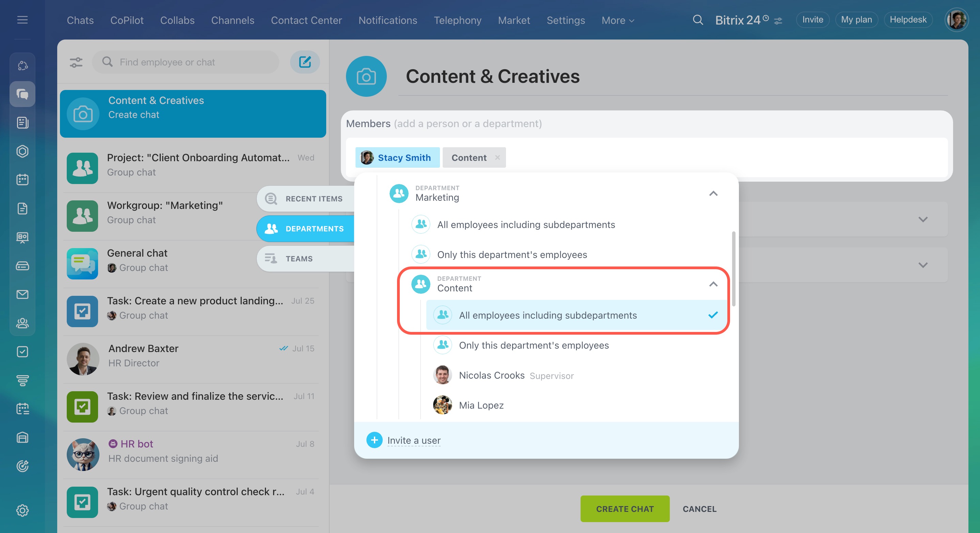Click the department list scrollbar

[x=733, y=269]
